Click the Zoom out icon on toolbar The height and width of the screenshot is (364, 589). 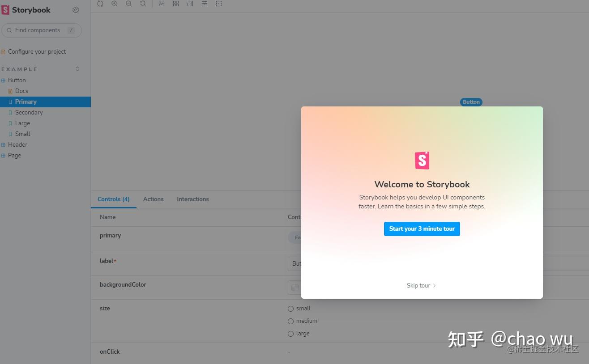(x=129, y=4)
